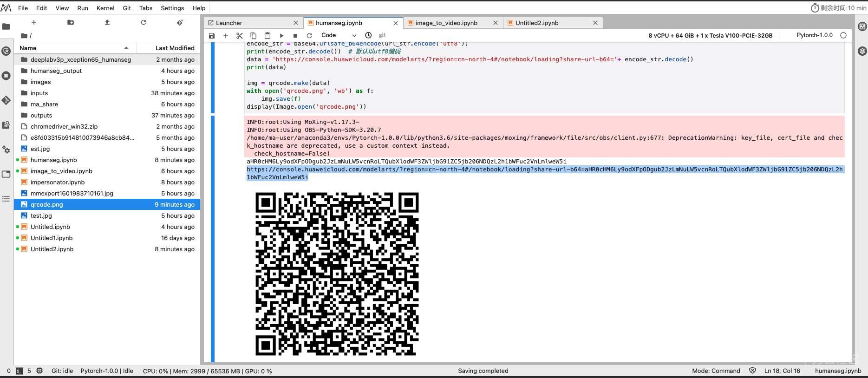
Task: Select the qrcode.png file
Action: [107, 204]
